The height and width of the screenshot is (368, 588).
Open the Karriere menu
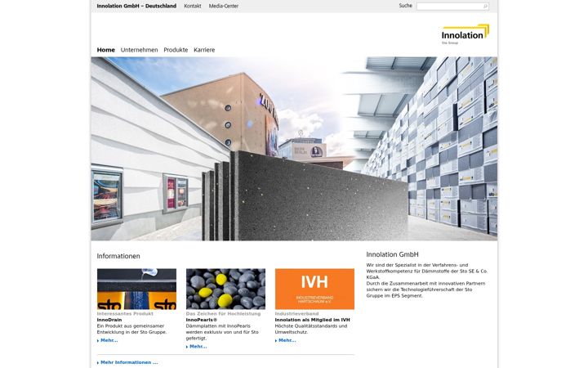204,50
